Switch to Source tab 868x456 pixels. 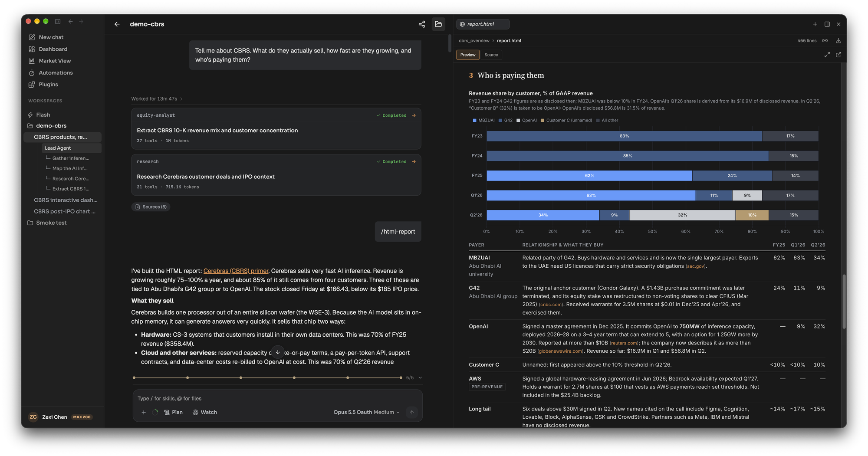coord(491,55)
